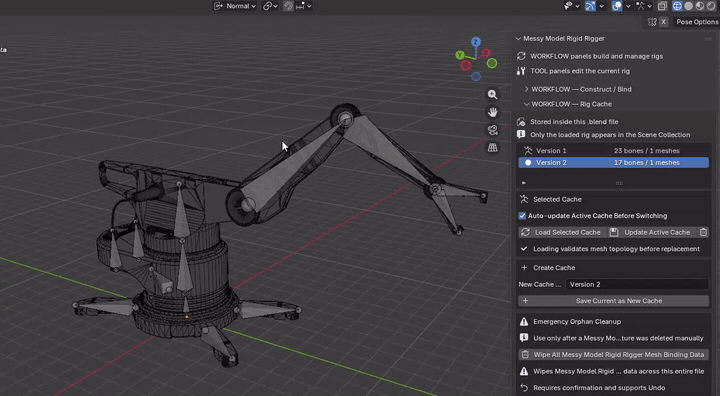Screen dimensions: 720x396
Task: Collapse WORKFLOW — Rig Cache section
Action: (x=569, y=104)
